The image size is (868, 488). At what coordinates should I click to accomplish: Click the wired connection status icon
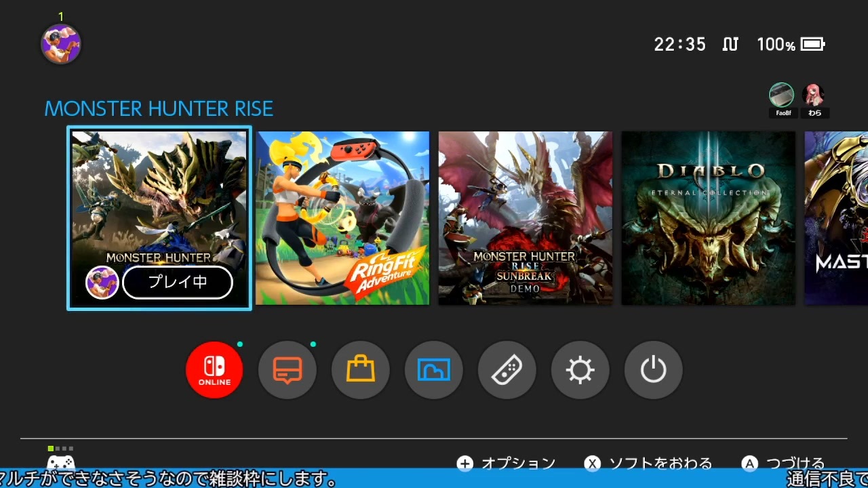[x=730, y=45]
